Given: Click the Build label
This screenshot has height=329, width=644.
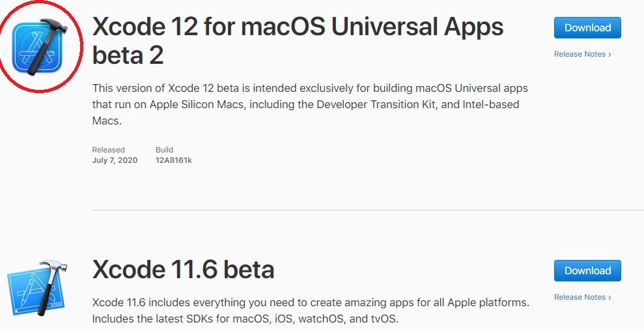Looking at the screenshot, I should pyautogui.click(x=164, y=150).
